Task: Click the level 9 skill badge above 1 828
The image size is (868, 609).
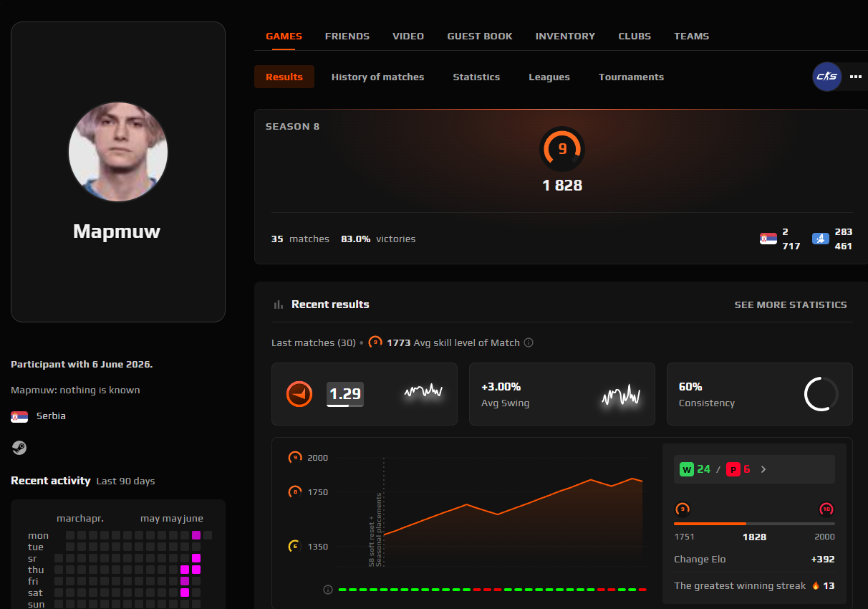Action: pyautogui.click(x=562, y=149)
